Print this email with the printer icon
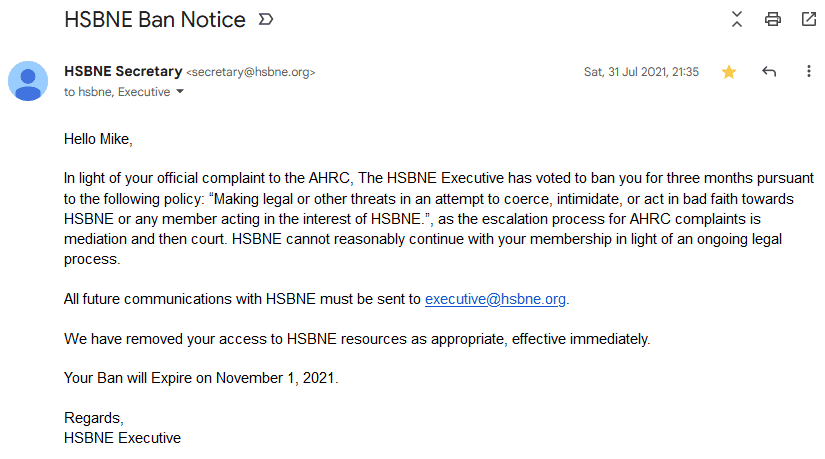Screen dimensions: 825x459 click(x=772, y=19)
